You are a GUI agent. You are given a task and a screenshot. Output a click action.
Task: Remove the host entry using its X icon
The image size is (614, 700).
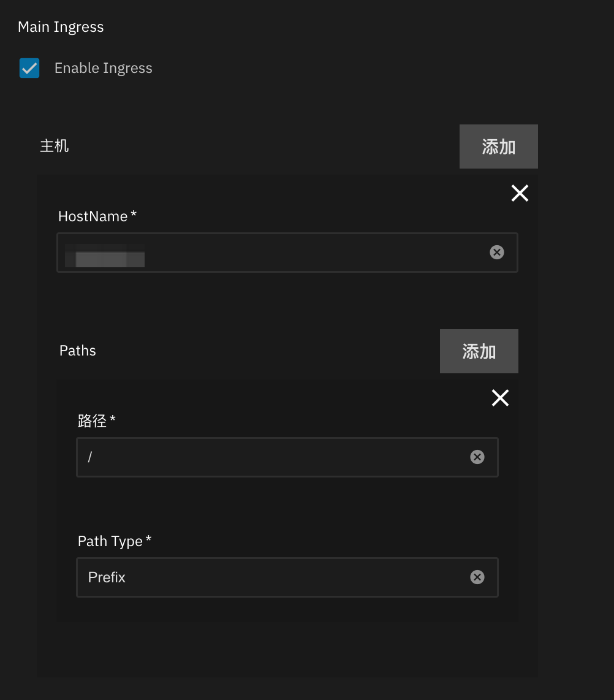(x=520, y=193)
